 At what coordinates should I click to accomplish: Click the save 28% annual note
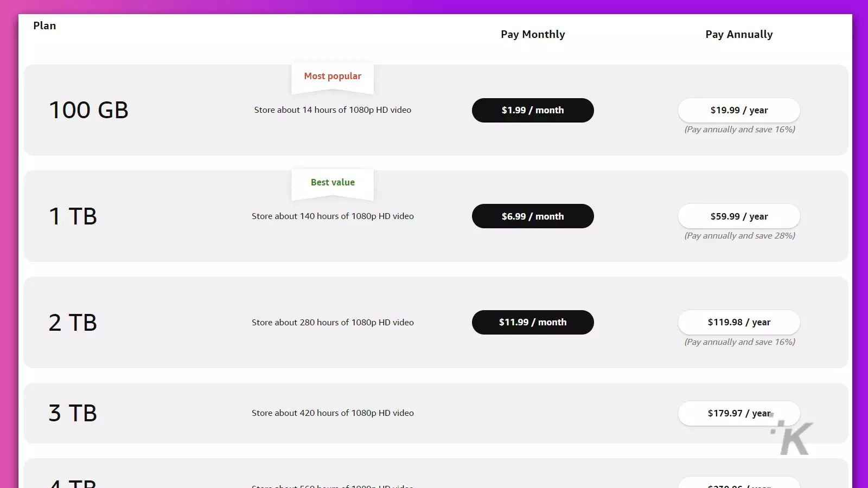tap(739, 236)
